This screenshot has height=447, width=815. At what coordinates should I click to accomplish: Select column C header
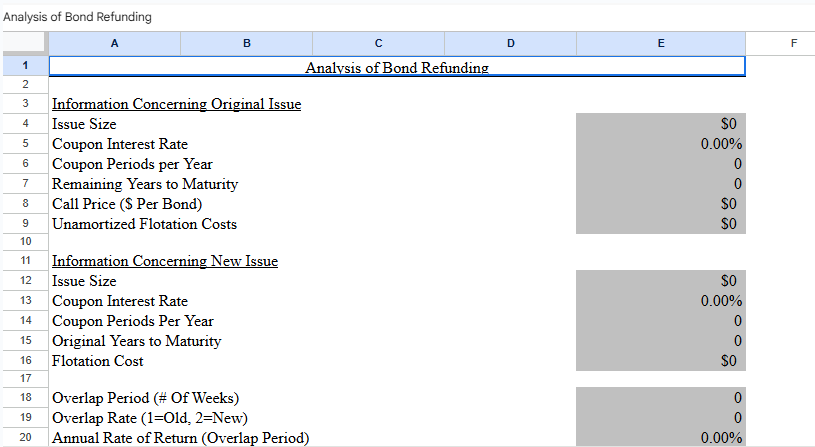coord(378,43)
